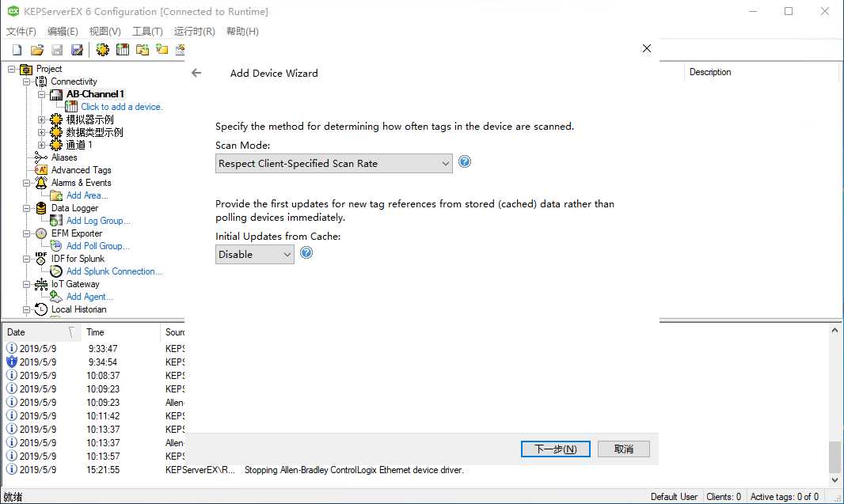Click the Description column header
The width and height of the screenshot is (844, 504).
[761, 72]
